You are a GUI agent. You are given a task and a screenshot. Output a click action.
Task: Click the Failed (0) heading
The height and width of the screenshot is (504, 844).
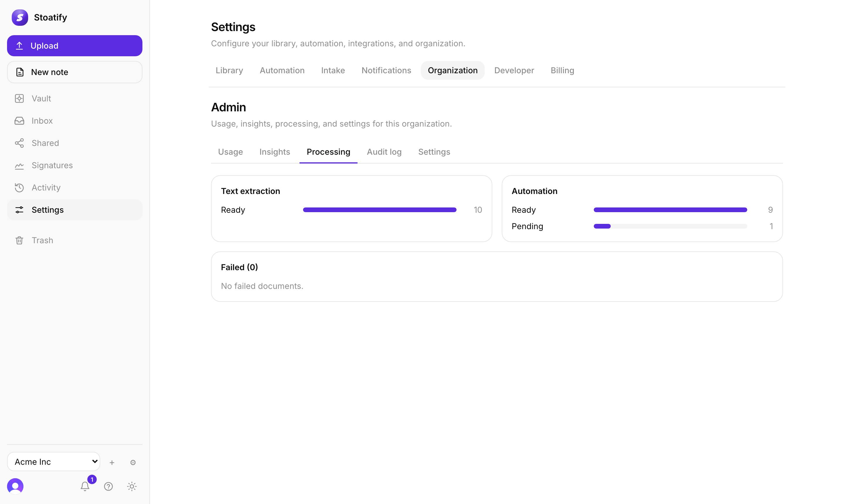(239, 267)
